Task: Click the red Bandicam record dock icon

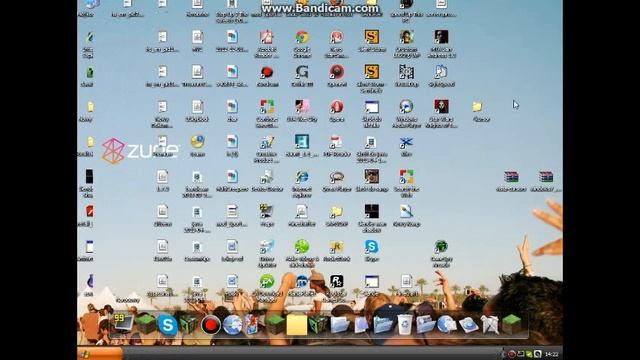Action: tap(211, 325)
